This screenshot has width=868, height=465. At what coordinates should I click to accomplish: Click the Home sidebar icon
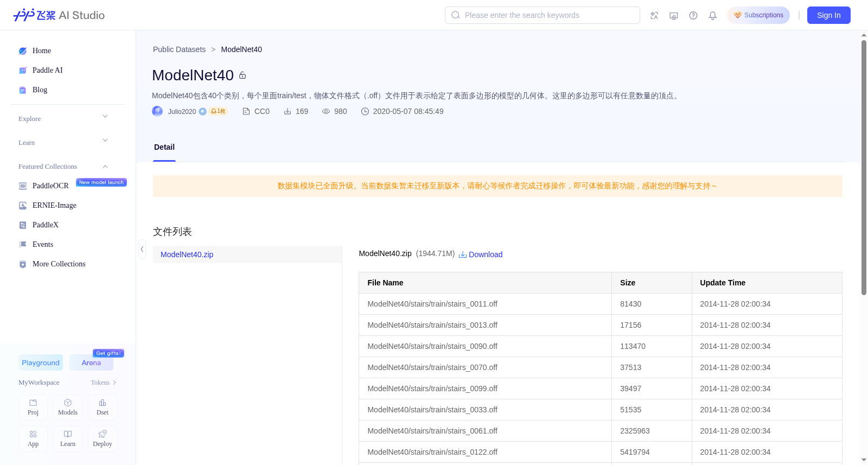click(x=23, y=51)
